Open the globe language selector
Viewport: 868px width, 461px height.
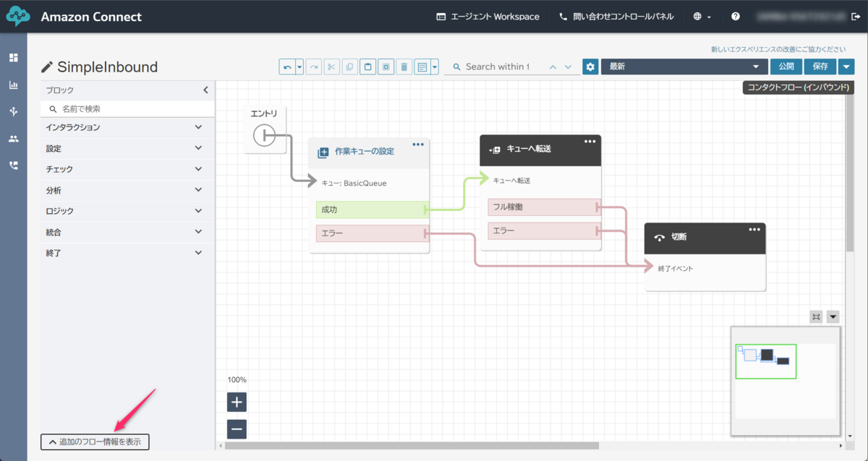[702, 17]
